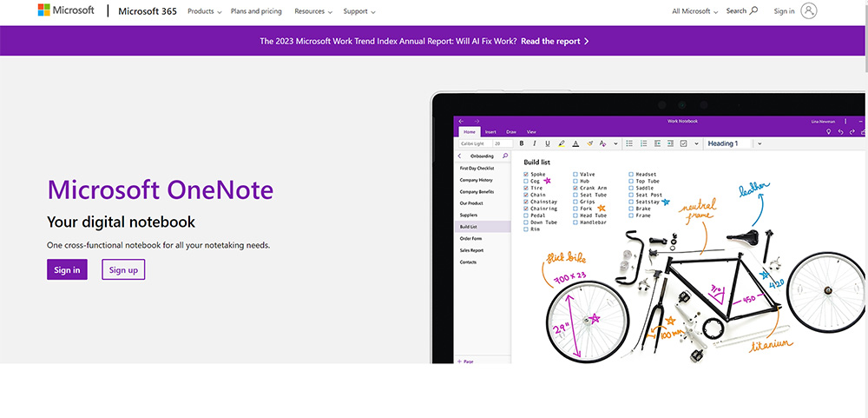Click the Sign up button
This screenshot has width=868, height=418.
pos(123,270)
